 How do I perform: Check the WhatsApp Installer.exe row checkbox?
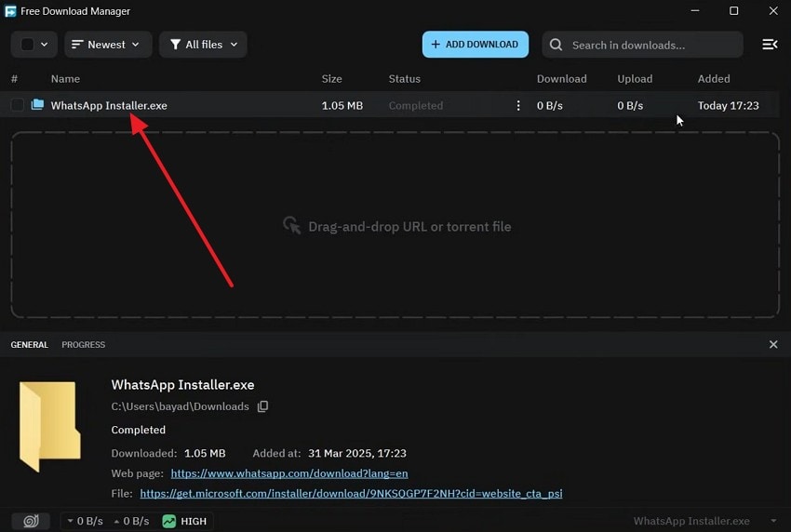point(17,105)
